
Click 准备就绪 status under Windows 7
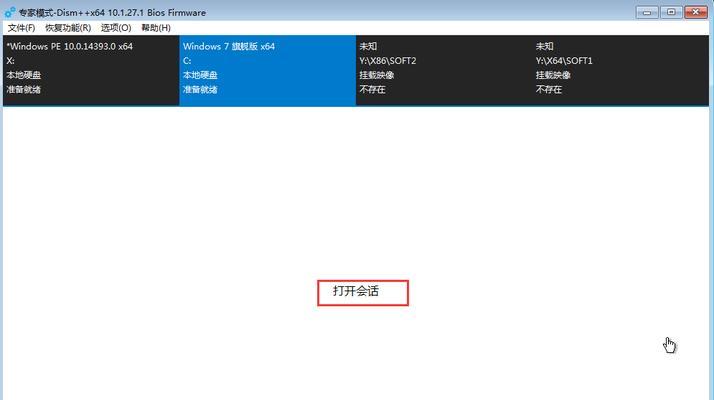pos(200,89)
